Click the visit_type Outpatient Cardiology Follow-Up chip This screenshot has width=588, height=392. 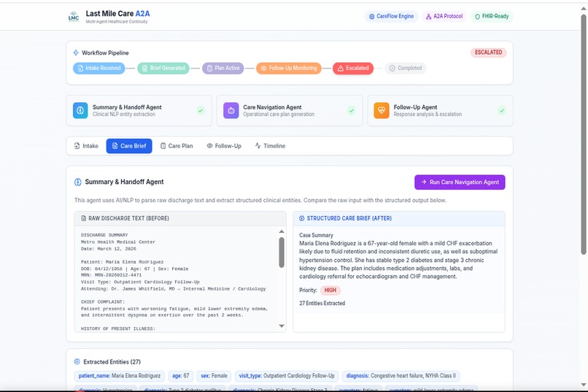pos(287,376)
